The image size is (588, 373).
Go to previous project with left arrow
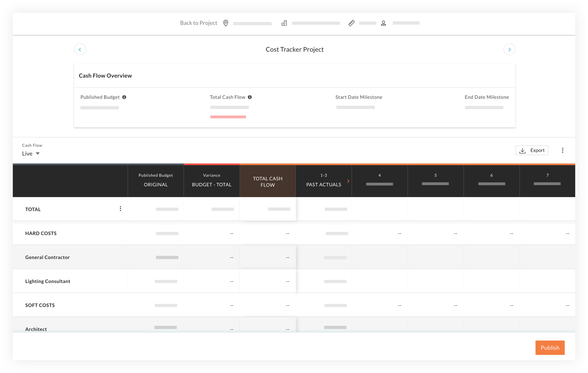[x=80, y=50]
